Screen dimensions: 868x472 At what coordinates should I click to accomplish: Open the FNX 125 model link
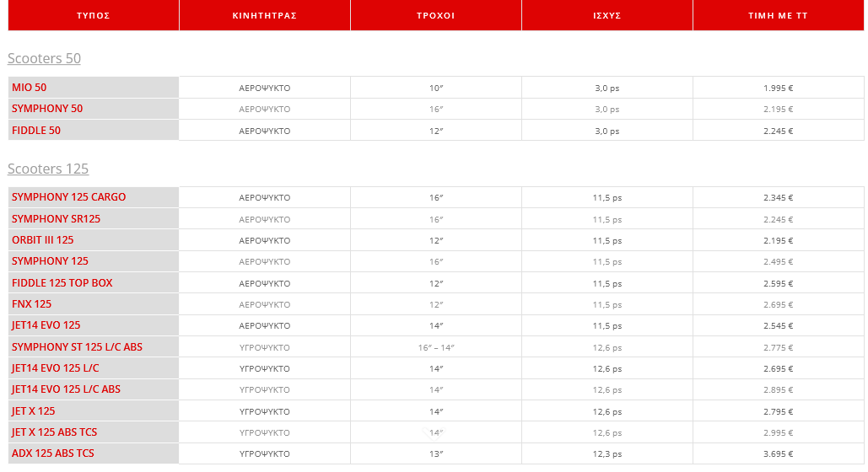coord(31,304)
